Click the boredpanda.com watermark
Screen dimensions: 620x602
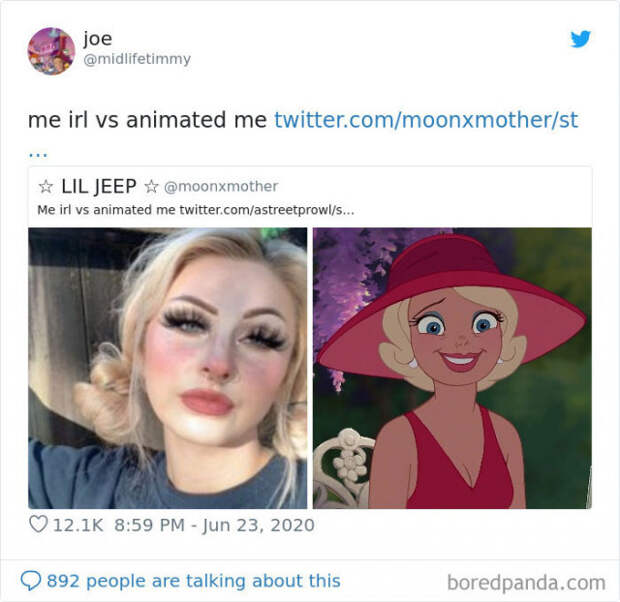tap(526, 583)
